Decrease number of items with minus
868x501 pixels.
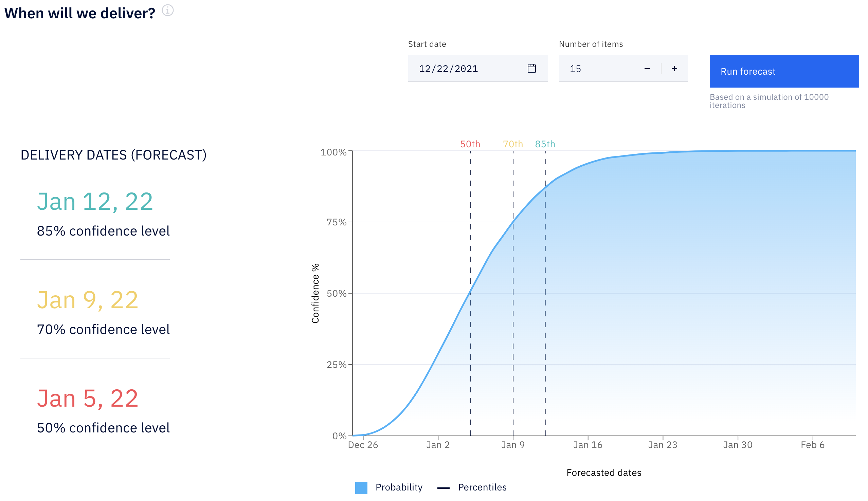coord(647,69)
